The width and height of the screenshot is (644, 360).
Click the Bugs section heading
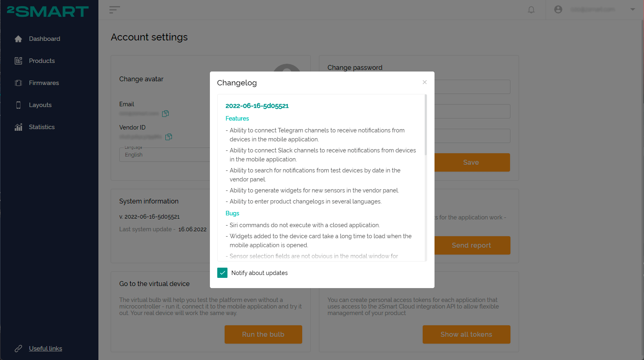[232, 213]
